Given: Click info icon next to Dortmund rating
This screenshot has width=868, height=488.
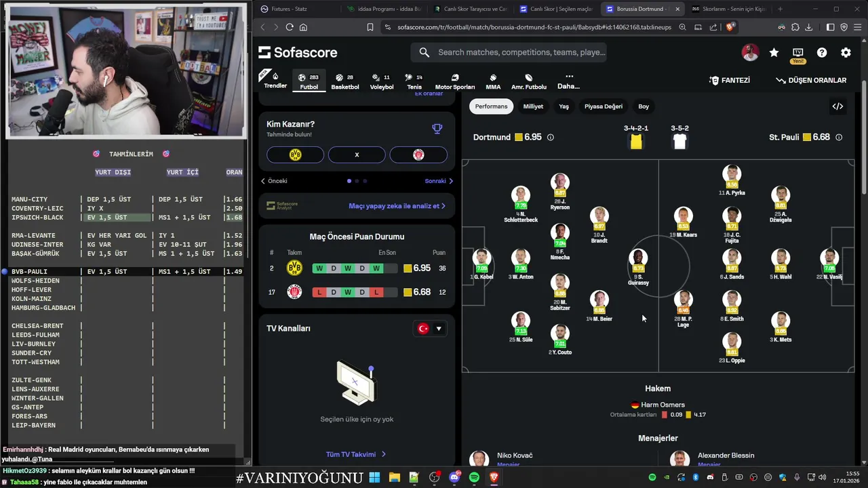Looking at the screenshot, I should click(x=550, y=137).
